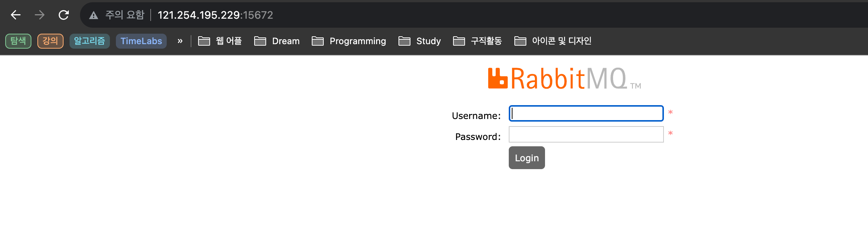Click the browser forward arrow
Viewport: 868px width, 226px height.
tap(40, 15)
